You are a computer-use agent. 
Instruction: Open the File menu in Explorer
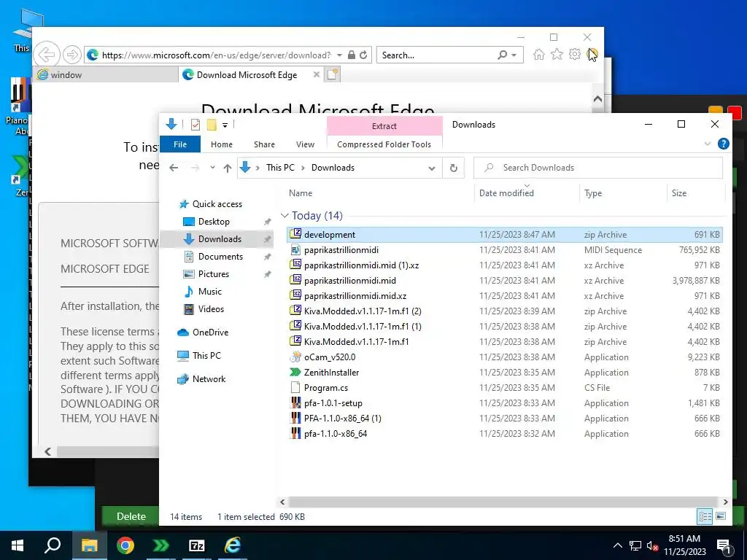point(180,144)
